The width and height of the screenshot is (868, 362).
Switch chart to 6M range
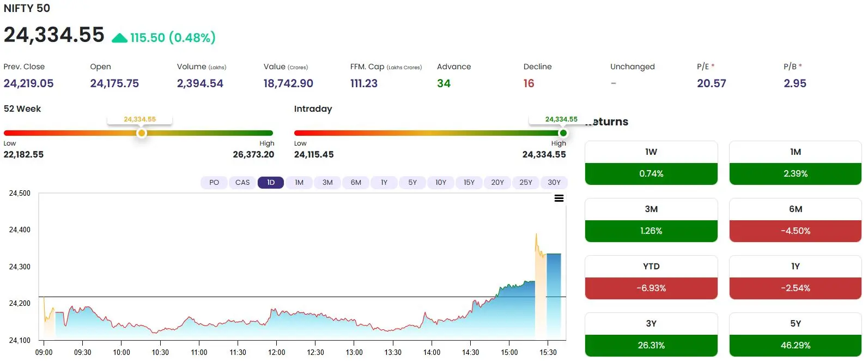(356, 183)
